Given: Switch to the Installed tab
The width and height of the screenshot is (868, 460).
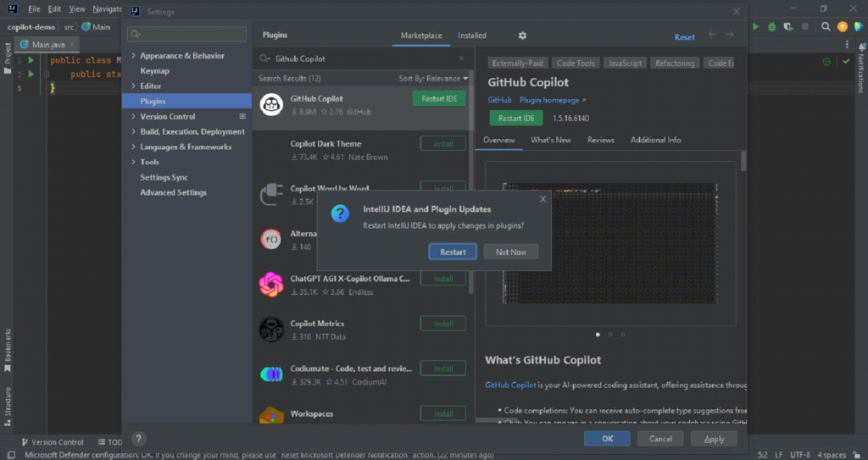Looking at the screenshot, I should point(472,36).
